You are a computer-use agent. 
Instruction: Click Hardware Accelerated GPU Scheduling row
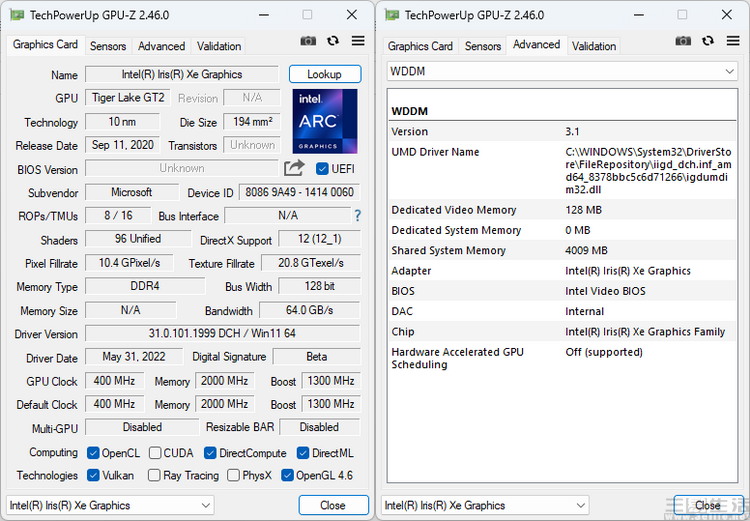click(x=562, y=358)
